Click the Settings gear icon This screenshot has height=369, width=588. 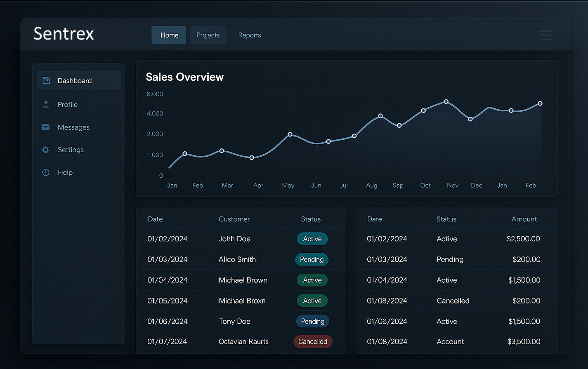pyautogui.click(x=46, y=150)
